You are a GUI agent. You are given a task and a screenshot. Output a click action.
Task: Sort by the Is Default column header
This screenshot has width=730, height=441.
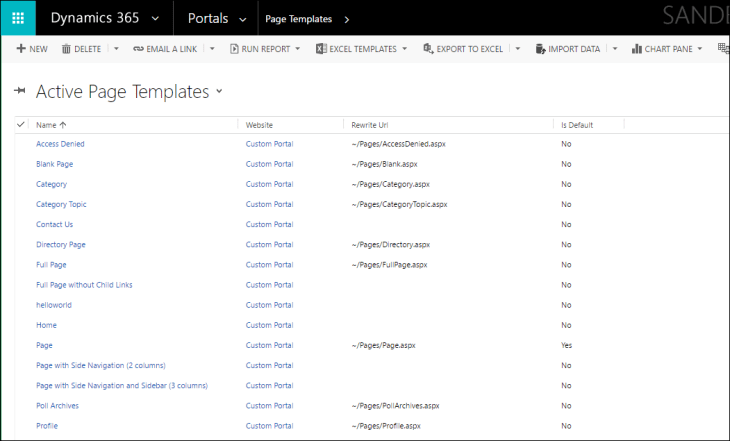576,125
